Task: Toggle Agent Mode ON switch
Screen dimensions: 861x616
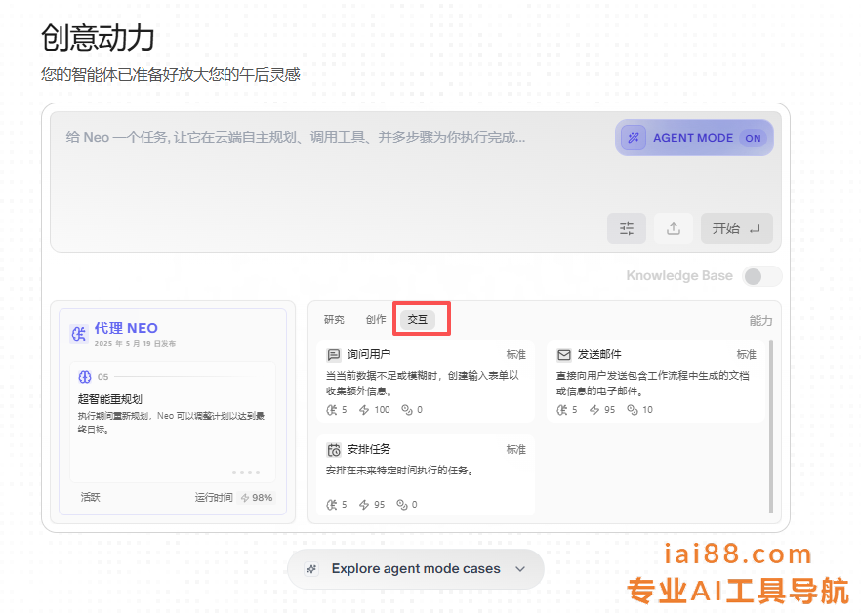Action: pos(753,138)
